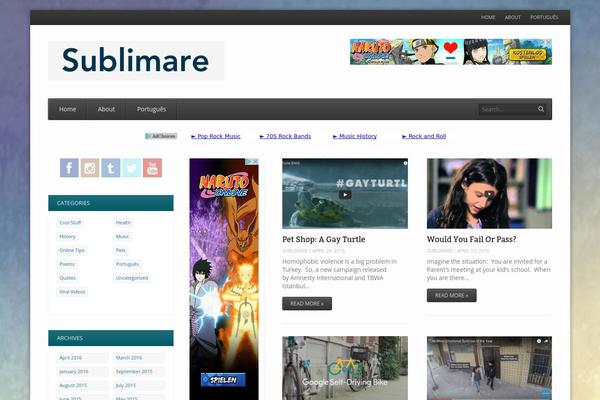Follow the Music History ad link
This screenshot has height=400, width=600.
tap(355, 136)
